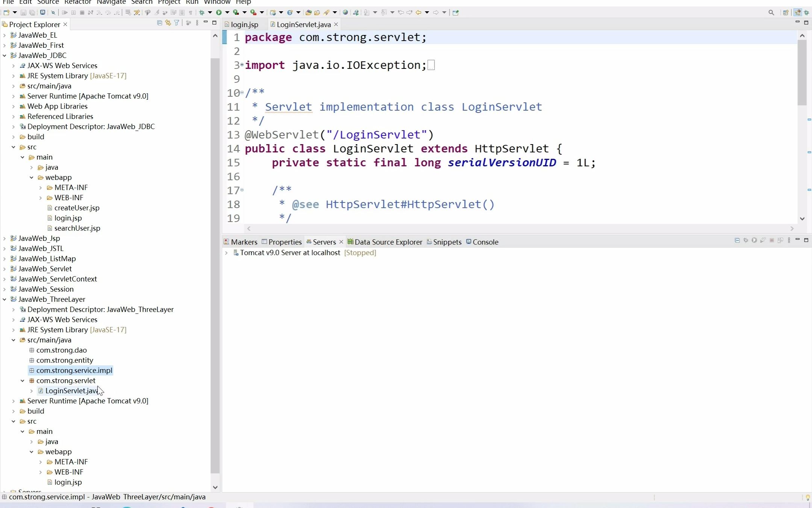Screen dimensions: 812x508
Task: Collapse the JavaWeb_ThreeLayer src folder
Action: pyautogui.click(x=13, y=421)
